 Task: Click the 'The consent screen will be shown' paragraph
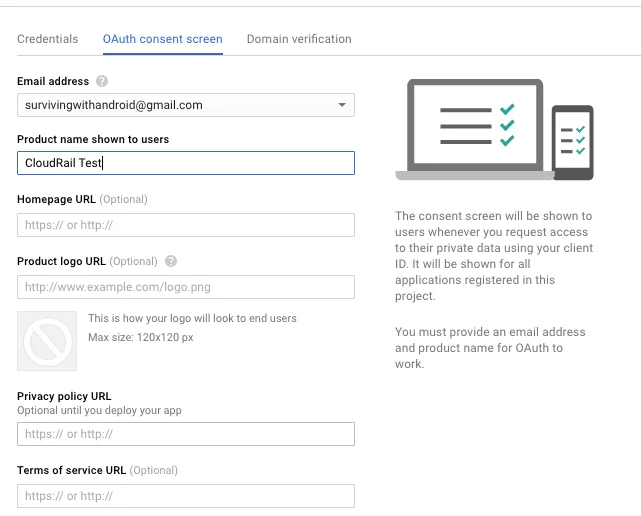click(494, 256)
